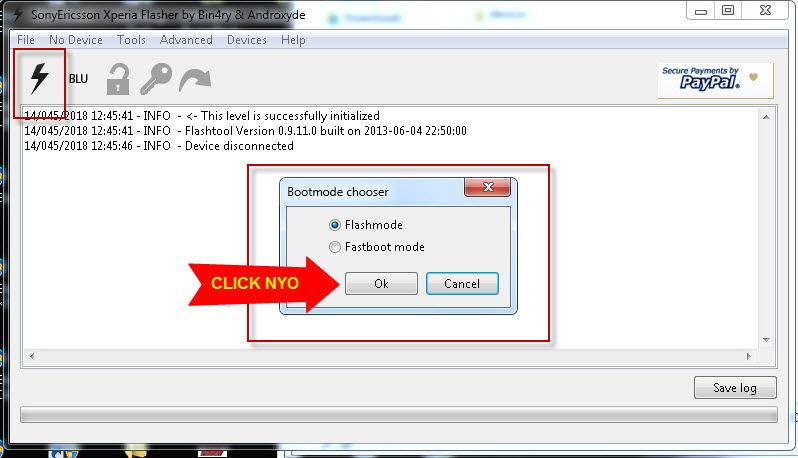Close the Bootmode chooser with red X
The width and height of the screenshot is (798, 458).
click(488, 187)
